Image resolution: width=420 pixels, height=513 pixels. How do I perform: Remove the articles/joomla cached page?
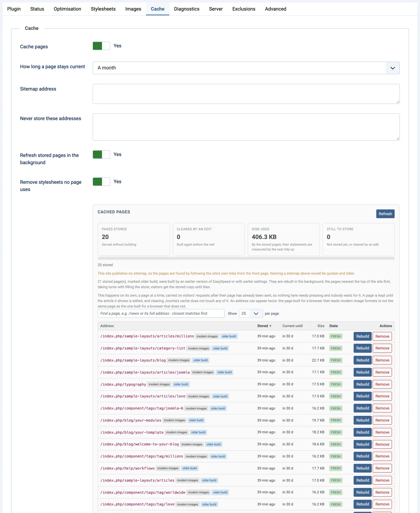[x=382, y=372]
